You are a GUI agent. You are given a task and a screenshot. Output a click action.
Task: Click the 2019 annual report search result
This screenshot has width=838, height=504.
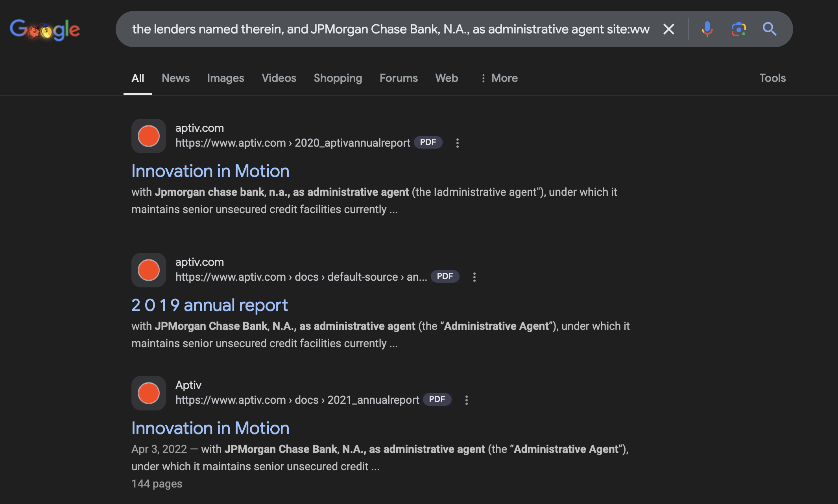(x=209, y=305)
